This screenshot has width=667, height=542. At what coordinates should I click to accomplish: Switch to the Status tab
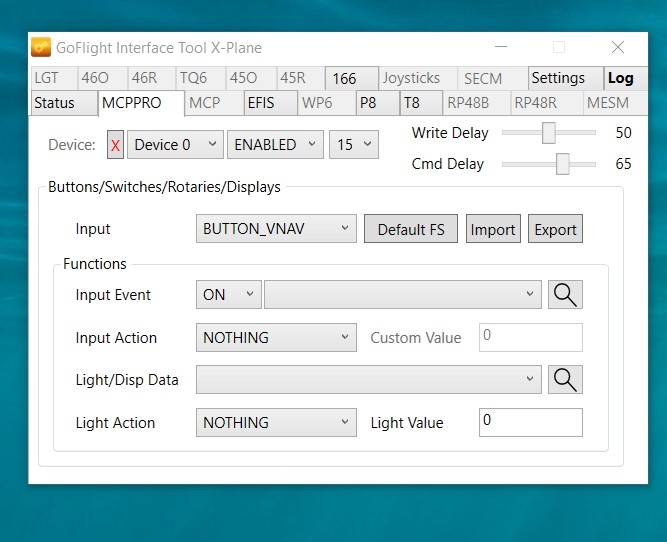click(63, 103)
